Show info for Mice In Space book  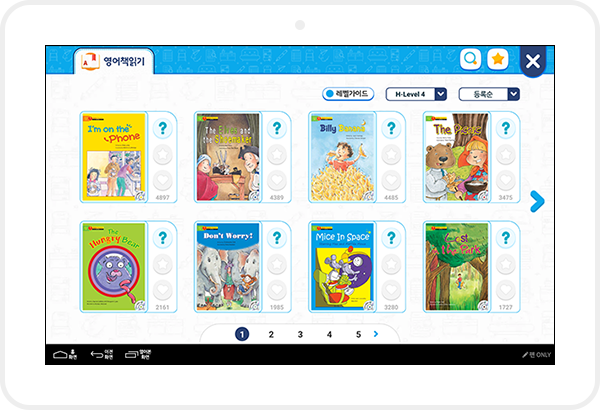tap(391, 238)
